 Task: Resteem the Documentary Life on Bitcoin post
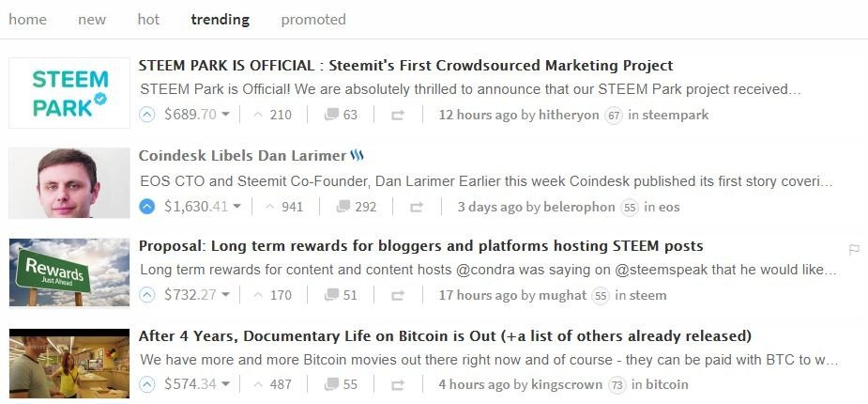(398, 385)
